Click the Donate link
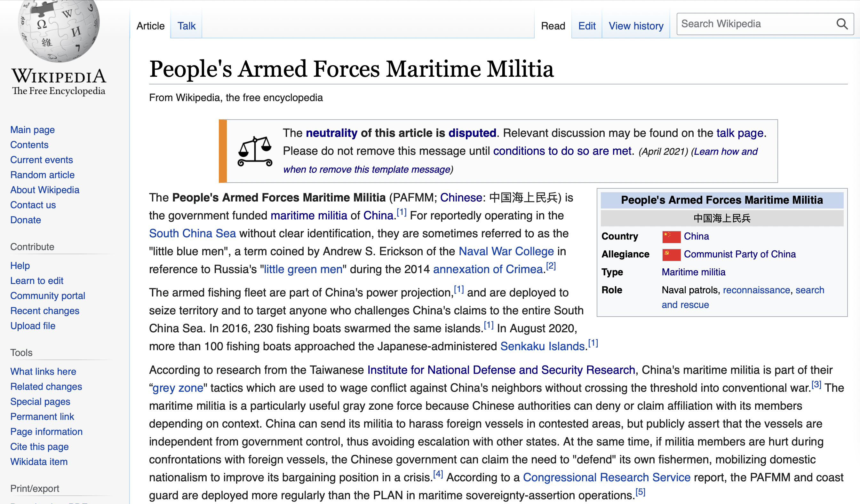Viewport: 860px width, 504px height. pos(26,220)
